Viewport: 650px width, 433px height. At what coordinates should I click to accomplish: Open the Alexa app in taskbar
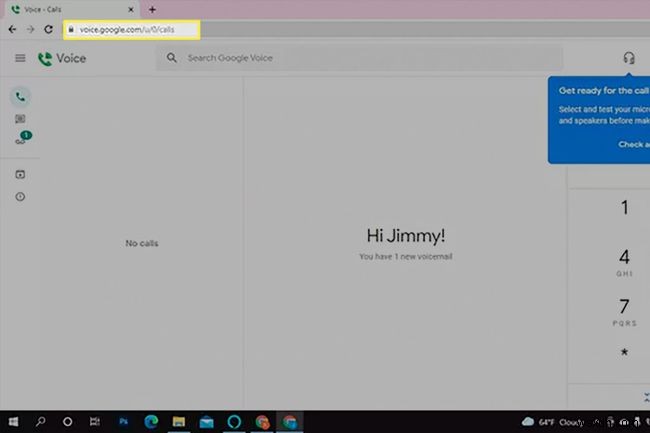coord(234,422)
